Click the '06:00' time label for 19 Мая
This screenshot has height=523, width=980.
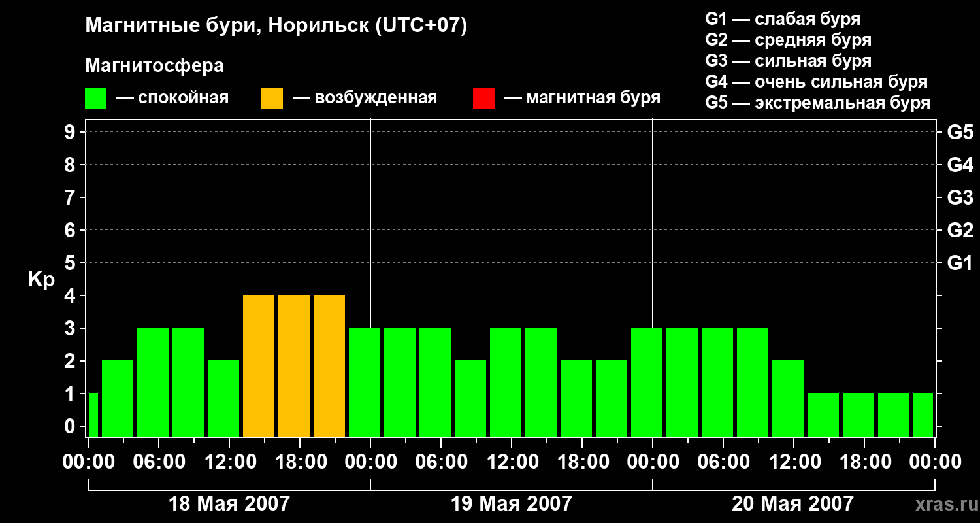(441, 462)
